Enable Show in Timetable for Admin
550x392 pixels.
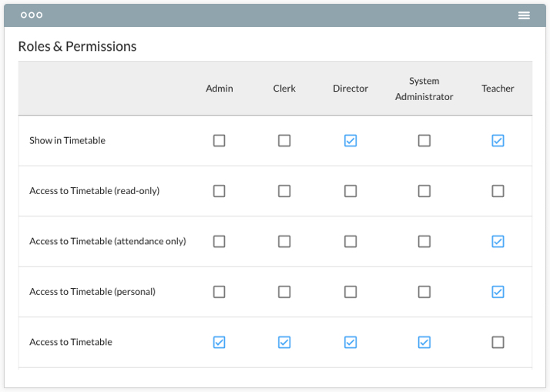pos(220,141)
